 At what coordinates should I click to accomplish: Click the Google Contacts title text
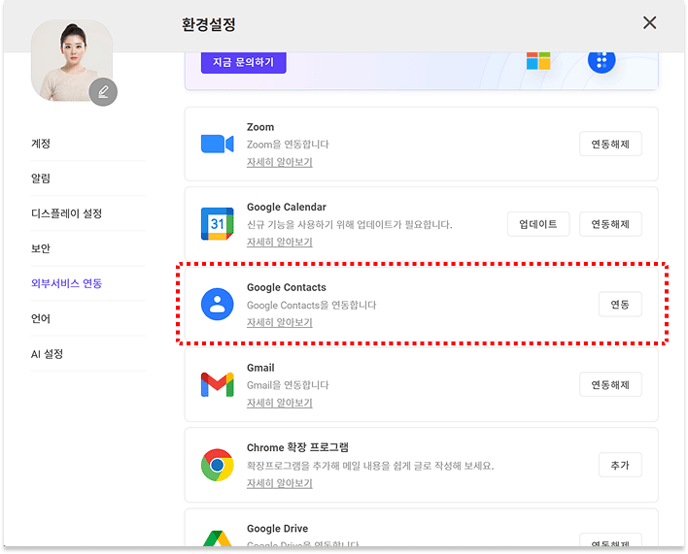(x=287, y=287)
